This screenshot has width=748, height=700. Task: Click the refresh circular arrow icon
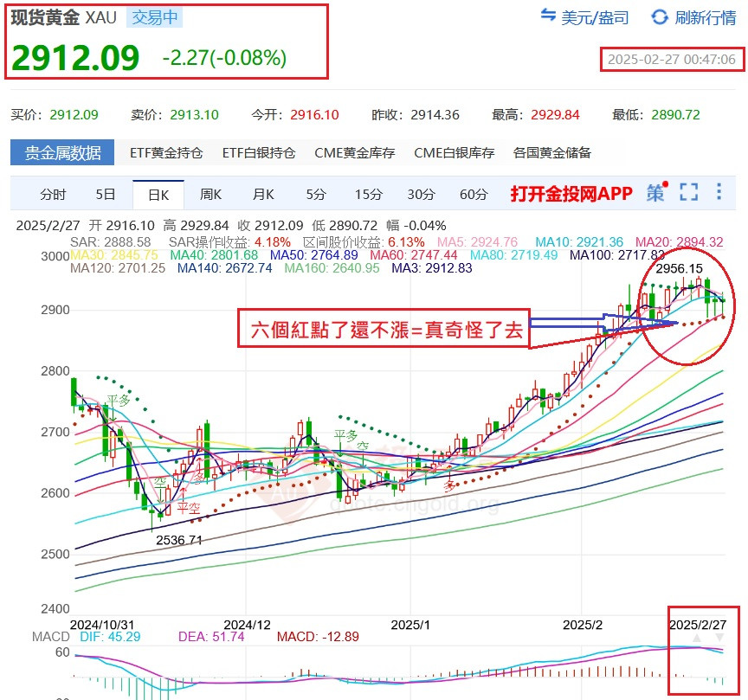coord(660,17)
